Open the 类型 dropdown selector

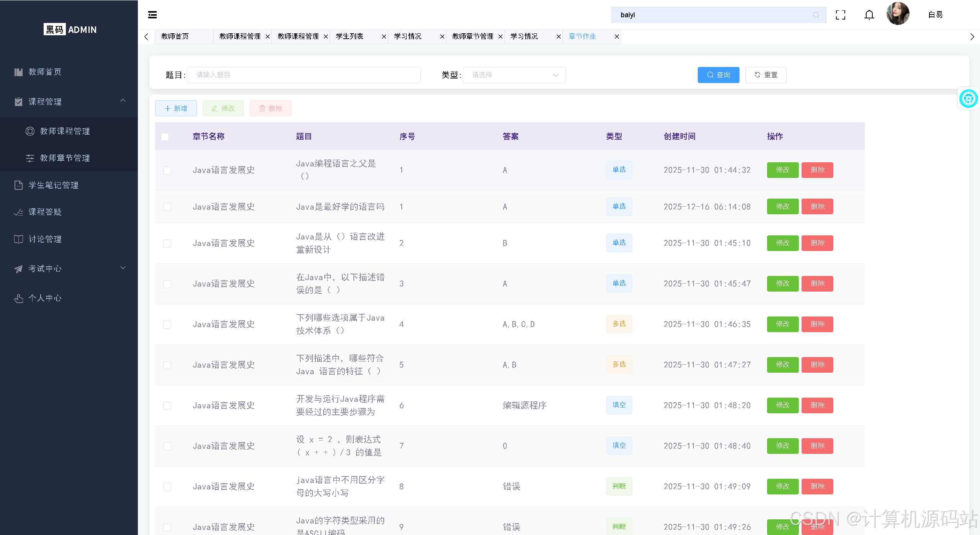tap(514, 75)
